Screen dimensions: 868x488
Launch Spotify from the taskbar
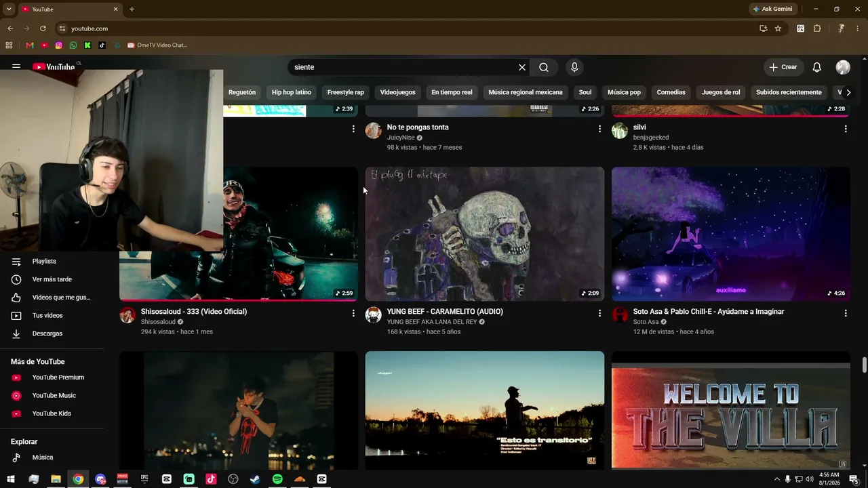(277, 479)
